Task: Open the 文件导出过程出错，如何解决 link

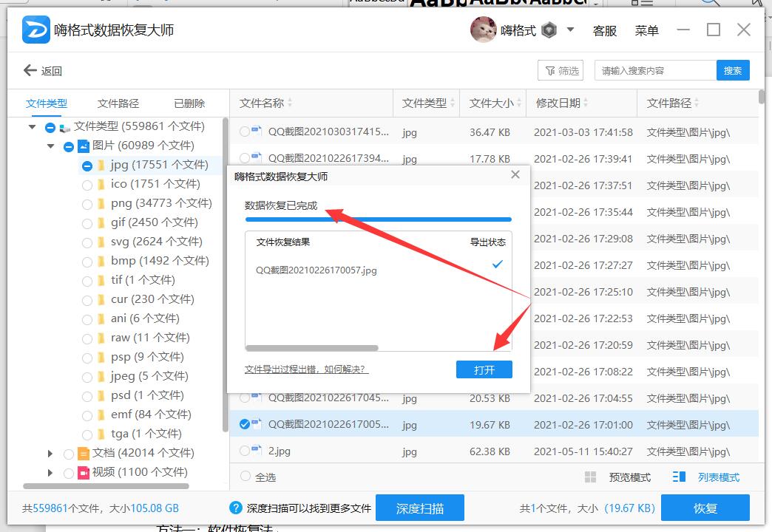Action: coord(306,369)
